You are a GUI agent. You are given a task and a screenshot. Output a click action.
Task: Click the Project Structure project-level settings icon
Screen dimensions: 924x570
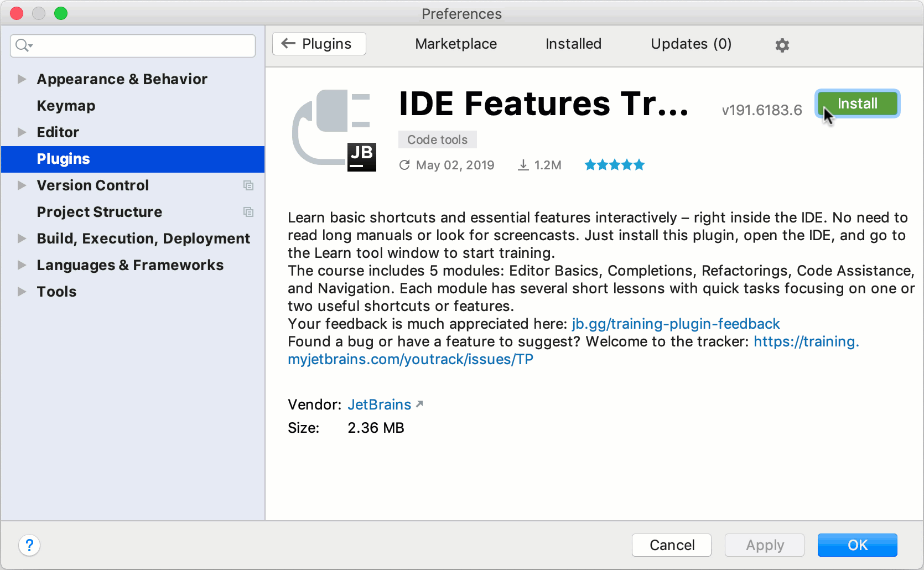click(248, 212)
